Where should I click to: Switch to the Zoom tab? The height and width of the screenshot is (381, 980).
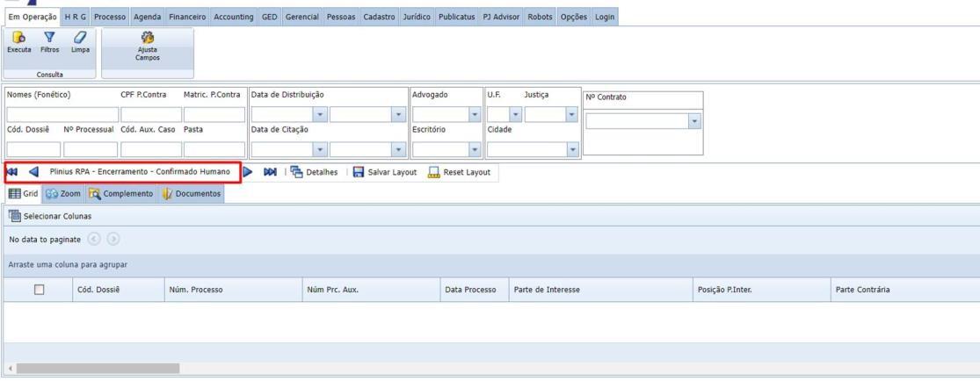64,194
